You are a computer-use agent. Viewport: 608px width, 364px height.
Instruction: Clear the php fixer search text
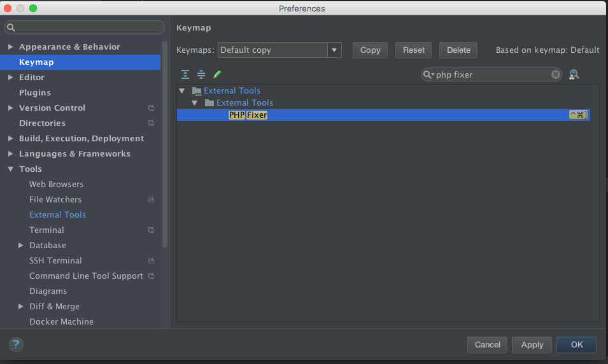pyautogui.click(x=556, y=74)
